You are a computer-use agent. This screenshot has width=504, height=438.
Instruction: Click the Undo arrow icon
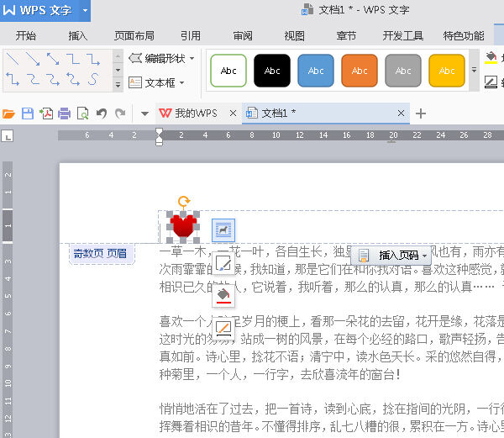tap(102, 113)
